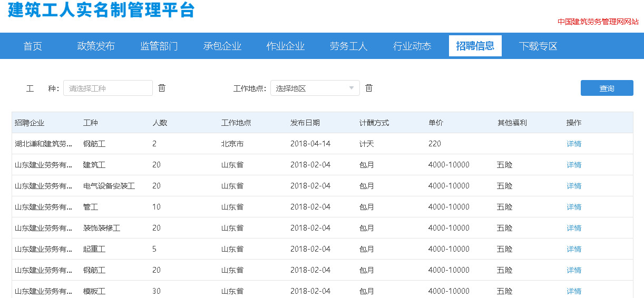Click the 计酬方式 column header
The height and width of the screenshot is (298, 644).
pyautogui.click(x=374, y=123)
